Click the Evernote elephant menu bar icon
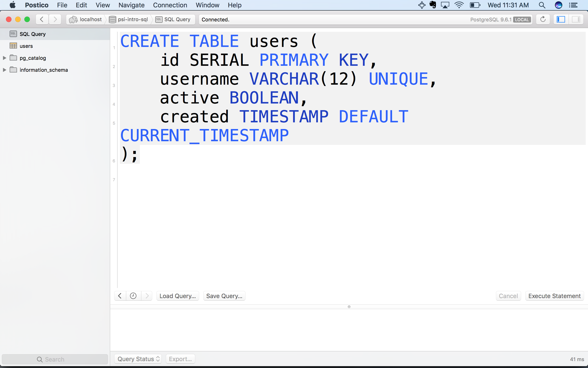This screenshot has height=368, width=588. 433,5
